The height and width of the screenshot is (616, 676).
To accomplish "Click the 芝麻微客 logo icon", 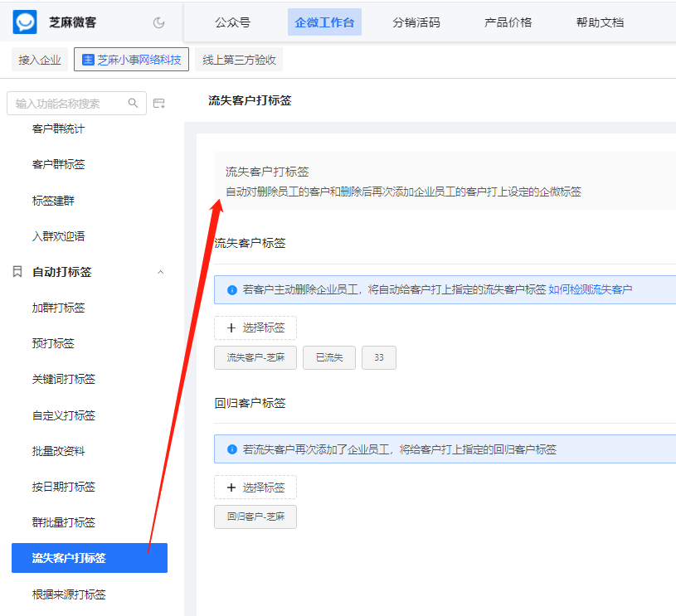I will point(25,22).
